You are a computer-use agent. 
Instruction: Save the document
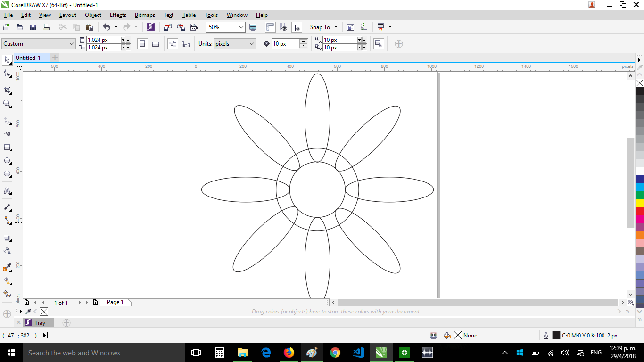(x=33, y=27)
